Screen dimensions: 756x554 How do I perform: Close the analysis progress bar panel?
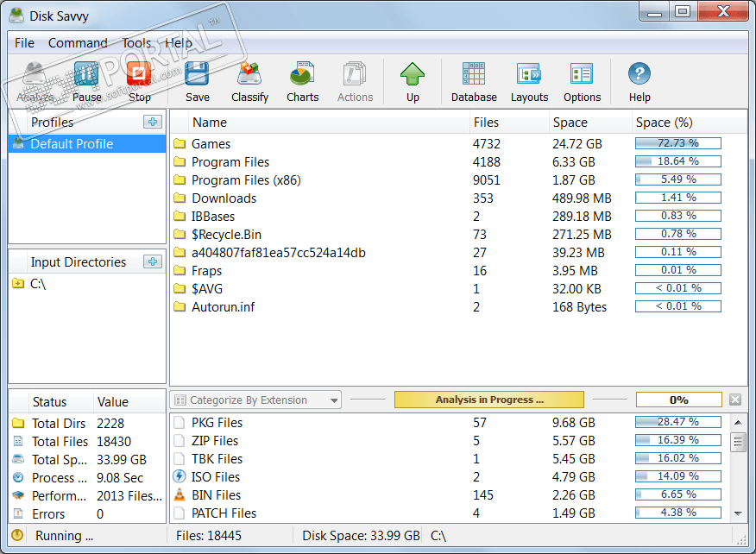(734, 400)
